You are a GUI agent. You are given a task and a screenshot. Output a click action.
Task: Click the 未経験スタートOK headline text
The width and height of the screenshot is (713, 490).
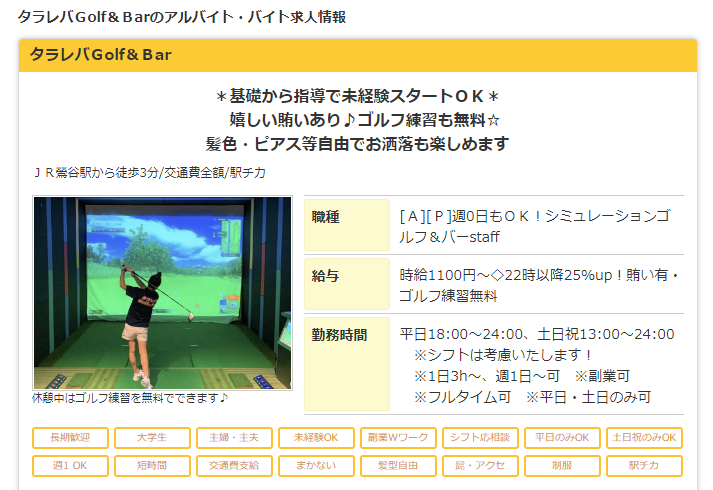click(357, 96)
